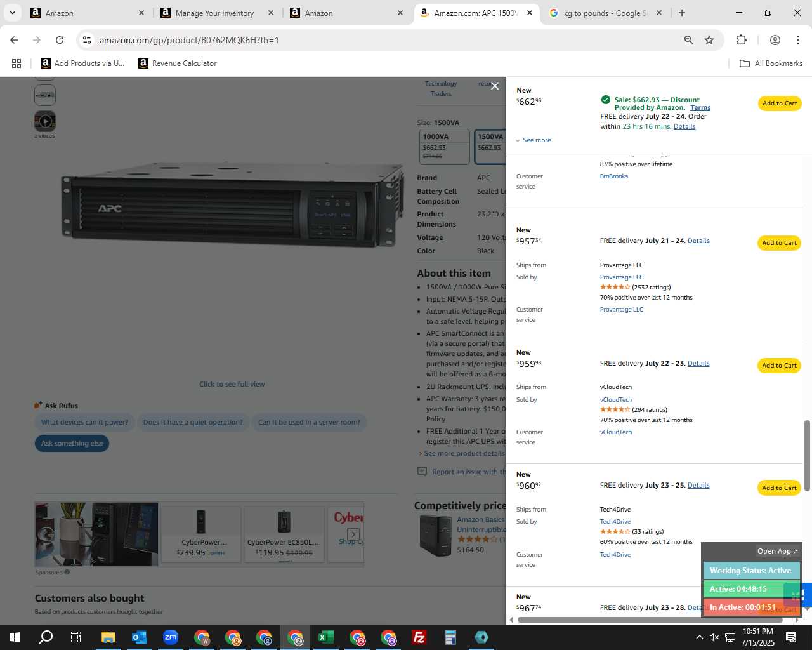This screenshot has width=812, height=650.
Task: Open Excel from the taskbar
Action: pyautogui.click(x=325, y=637)
